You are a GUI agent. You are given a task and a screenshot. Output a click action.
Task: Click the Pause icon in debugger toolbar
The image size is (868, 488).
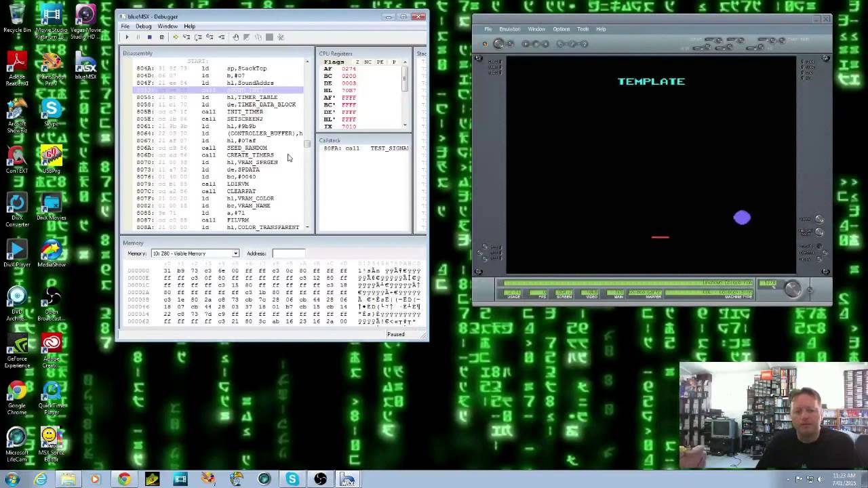coord(138,37)
